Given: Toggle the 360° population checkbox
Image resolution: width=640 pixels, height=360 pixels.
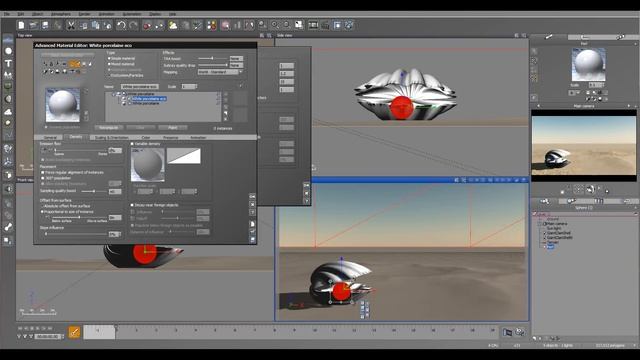Looking at the screenshot, I should coord(42,178).
